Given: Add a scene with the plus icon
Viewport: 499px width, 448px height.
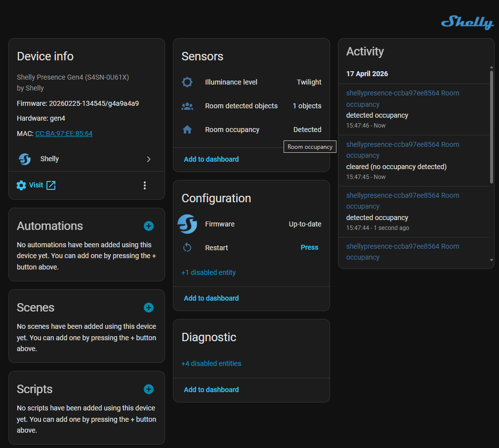Looking at the screenshot, I should click(x=149, y=308).
